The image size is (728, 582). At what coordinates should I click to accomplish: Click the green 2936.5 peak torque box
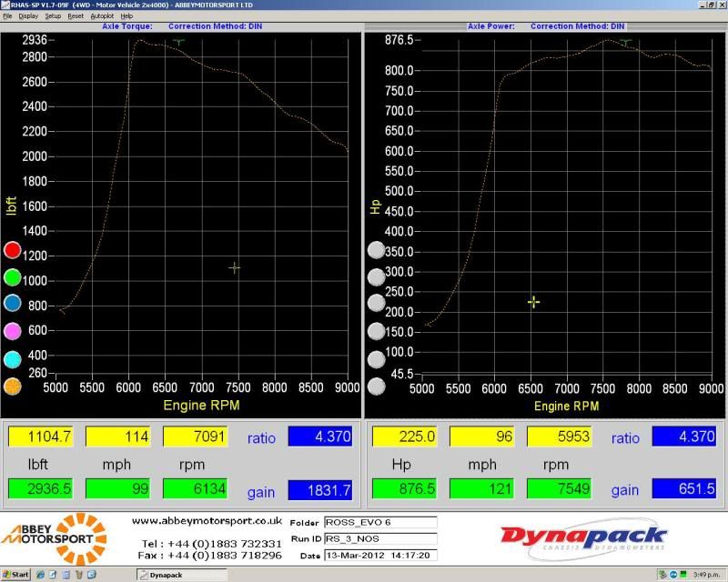tap(41, 488)
